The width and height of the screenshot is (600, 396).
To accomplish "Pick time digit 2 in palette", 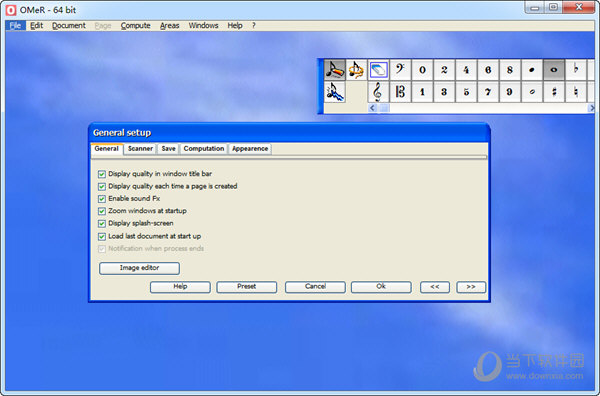I will [x=444, y=70].
